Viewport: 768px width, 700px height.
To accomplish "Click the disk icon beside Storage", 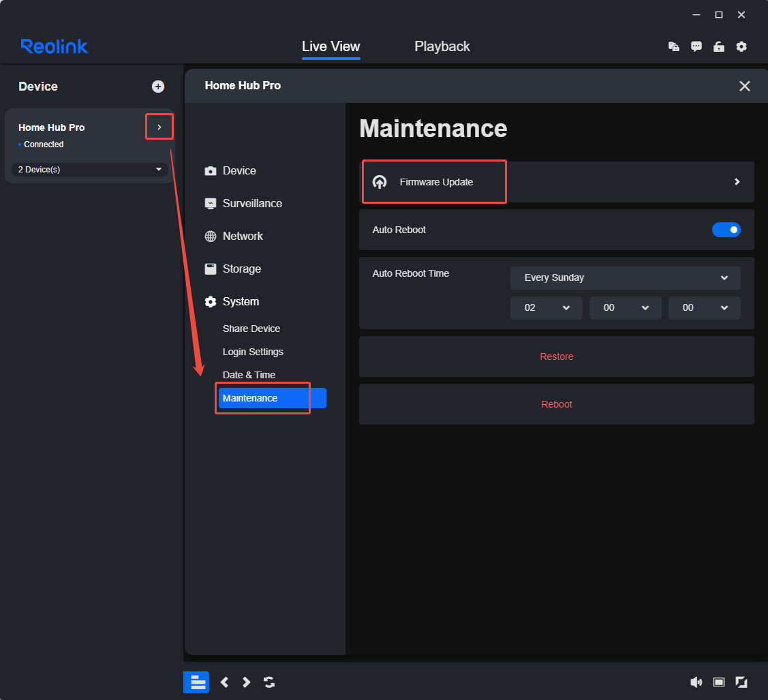I will (211, 269).
